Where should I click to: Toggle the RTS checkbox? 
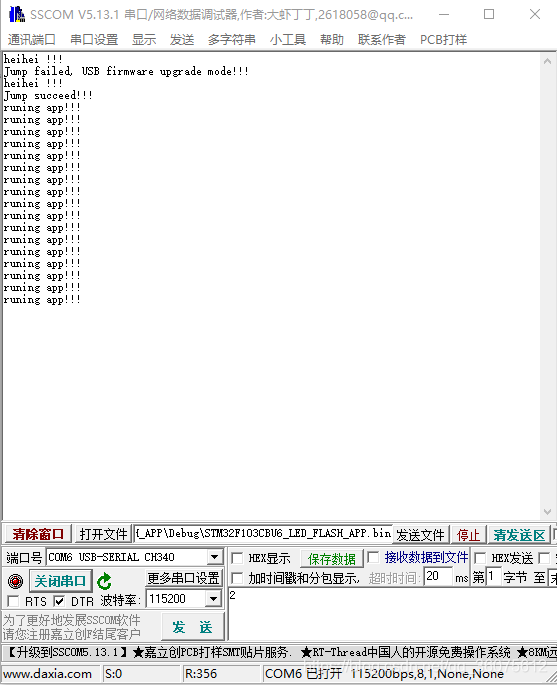(14, 602)
